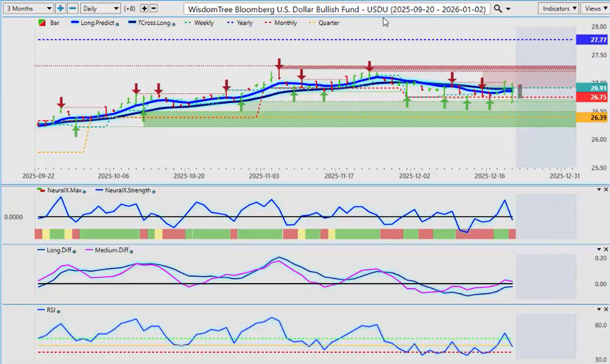Toggle the Weekly level in legend

pos(202,23)
